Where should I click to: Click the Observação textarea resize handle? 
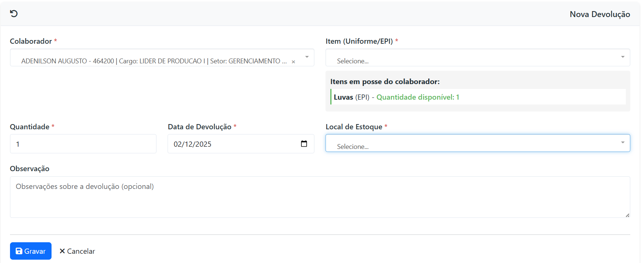pos(627,215)
